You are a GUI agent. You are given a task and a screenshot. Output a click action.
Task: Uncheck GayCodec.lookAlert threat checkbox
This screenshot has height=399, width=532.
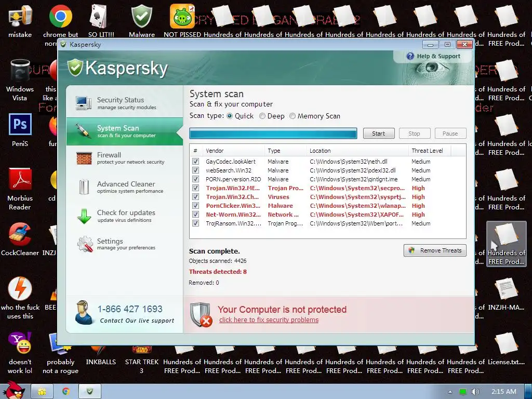click(x=195, y=161)
